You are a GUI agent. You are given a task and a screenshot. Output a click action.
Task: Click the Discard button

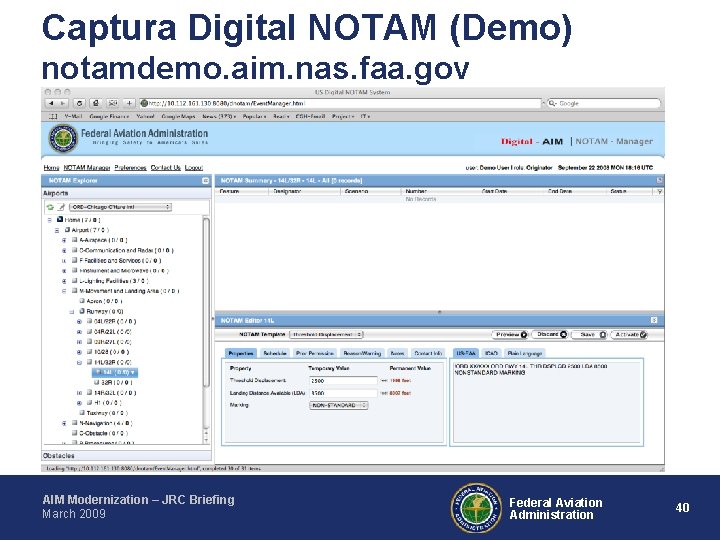point(550,334)
